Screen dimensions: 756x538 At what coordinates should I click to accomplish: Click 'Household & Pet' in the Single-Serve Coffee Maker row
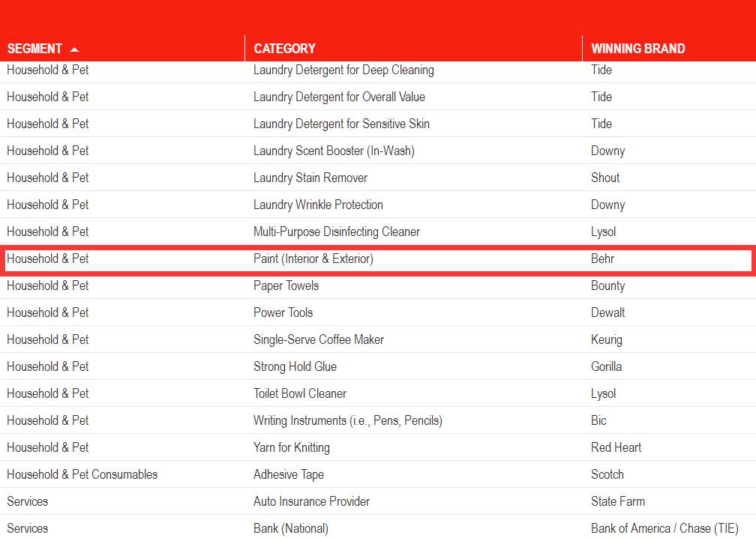[48, 339]
